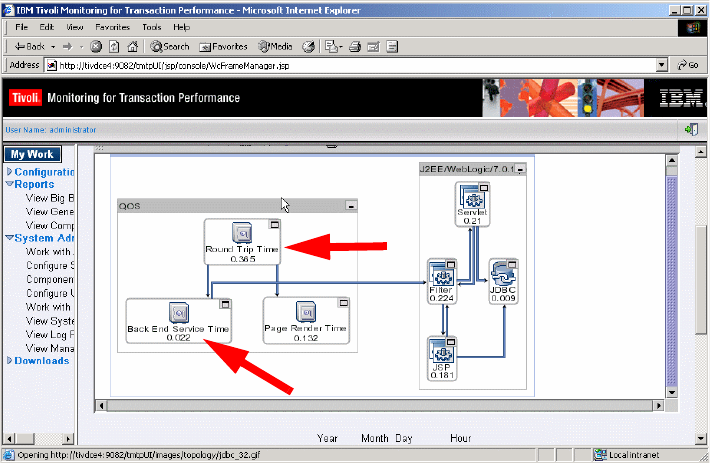Click the browser Home toolbar icon

pos(132,46)
